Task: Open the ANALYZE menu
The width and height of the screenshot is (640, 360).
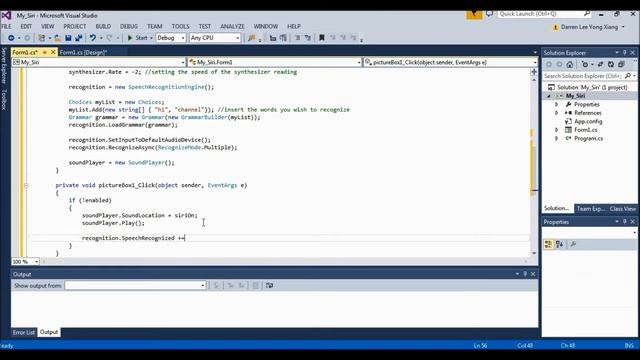Action: point(232,26)
